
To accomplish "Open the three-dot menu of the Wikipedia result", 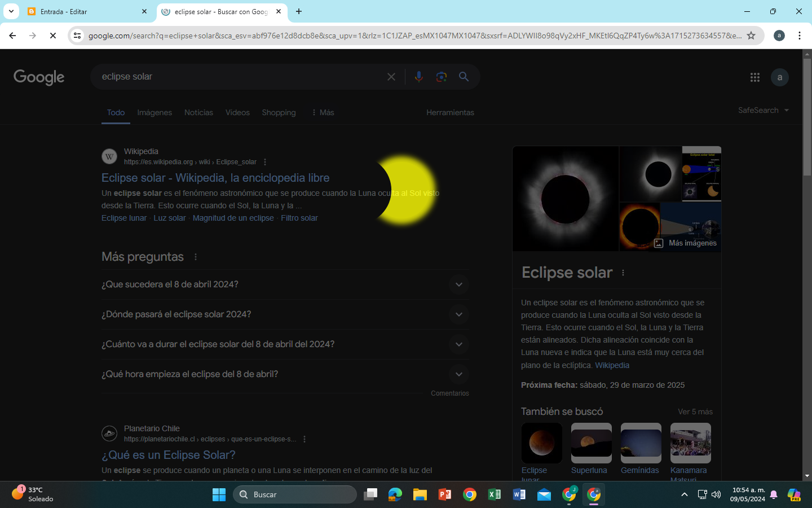I will click(265, 162).
